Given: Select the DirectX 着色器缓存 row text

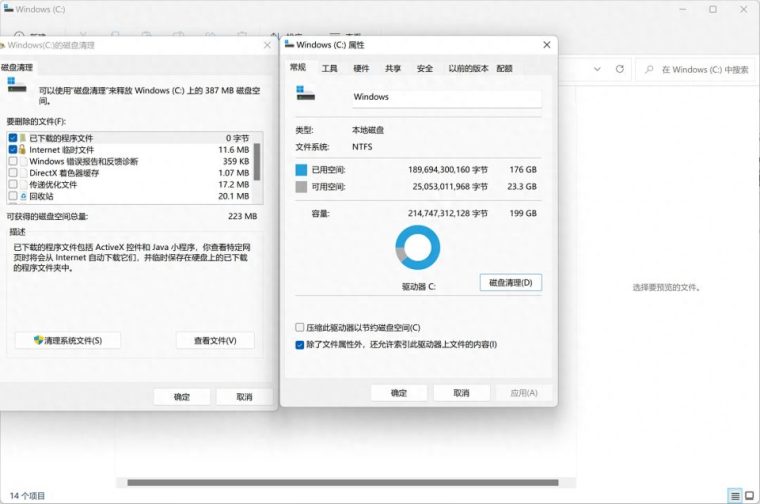Looking at the screenshot, I should click(x=64, y=173).
